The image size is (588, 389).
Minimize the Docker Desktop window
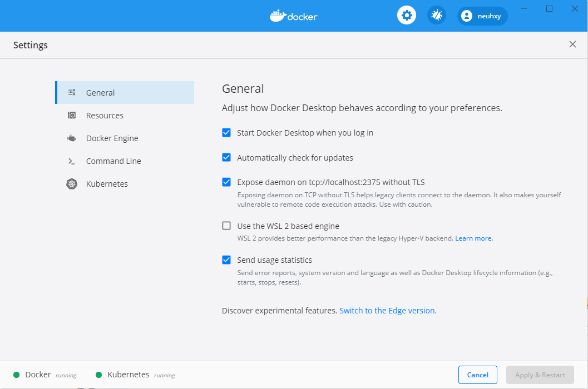(x=524, y=8)
